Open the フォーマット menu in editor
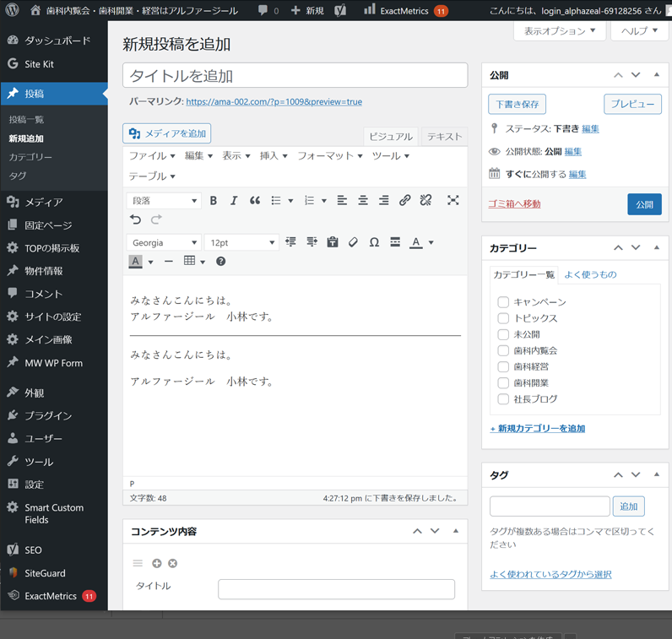Viewport: 672px width, 639px height. [x=329, y=156]
